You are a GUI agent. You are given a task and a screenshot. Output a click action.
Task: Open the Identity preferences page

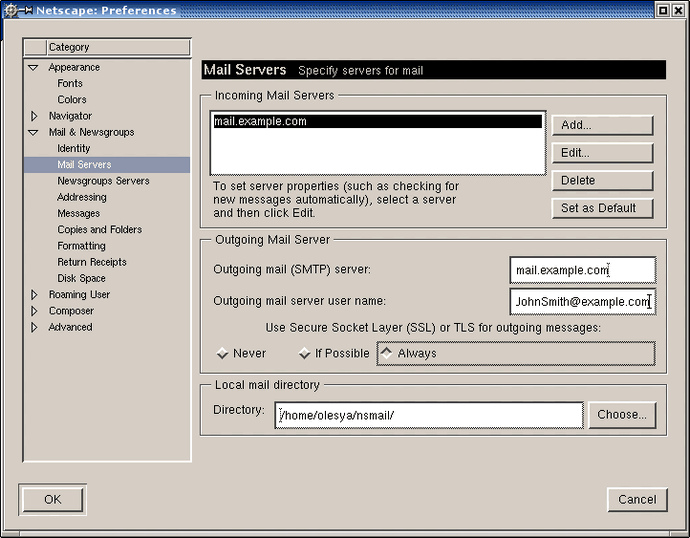click(73, 148)
